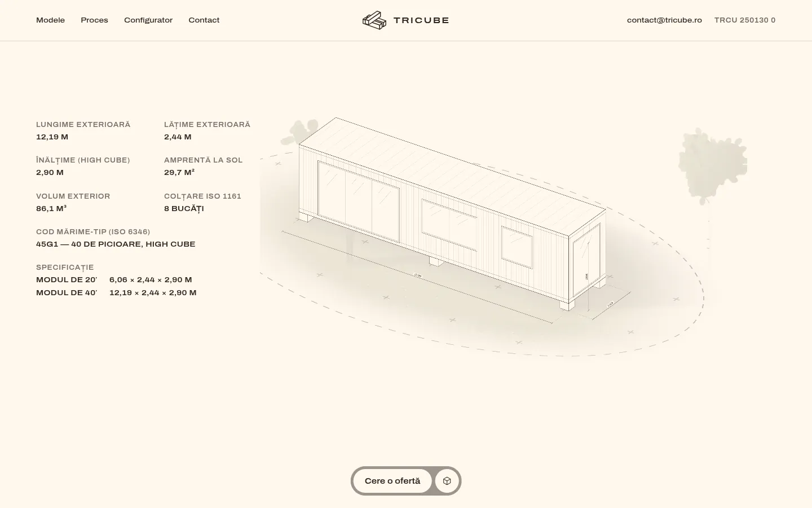Click the AMPRENTĂ LA SOL label
This screenshot has width=812, height=508.
coord(203,160)
